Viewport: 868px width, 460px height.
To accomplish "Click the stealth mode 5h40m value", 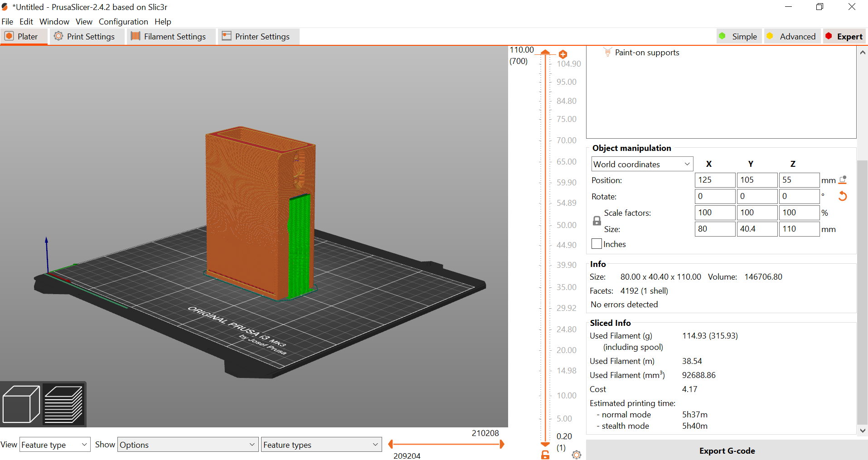I will tap(695, 426).
